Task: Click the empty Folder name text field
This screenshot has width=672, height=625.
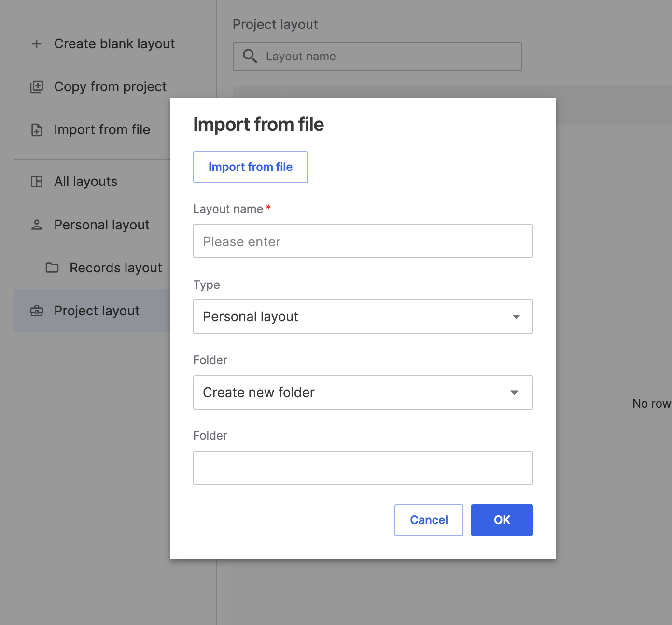Action: click(363, 468)
